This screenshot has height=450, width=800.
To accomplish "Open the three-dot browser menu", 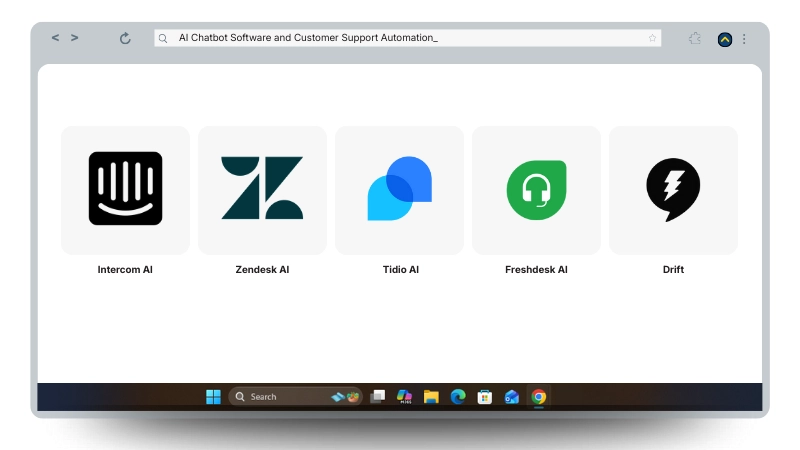I will point(744,39).
